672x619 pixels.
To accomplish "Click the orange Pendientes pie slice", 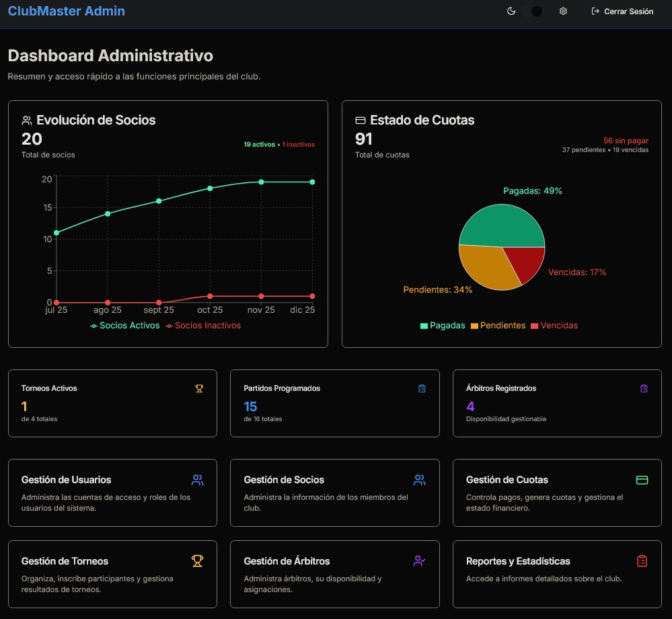I will coord(486,266).
